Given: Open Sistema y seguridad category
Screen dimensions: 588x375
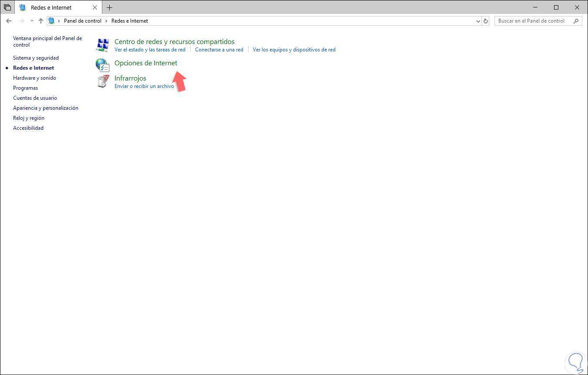Looking at the screenshot, I should click(36, 58).
